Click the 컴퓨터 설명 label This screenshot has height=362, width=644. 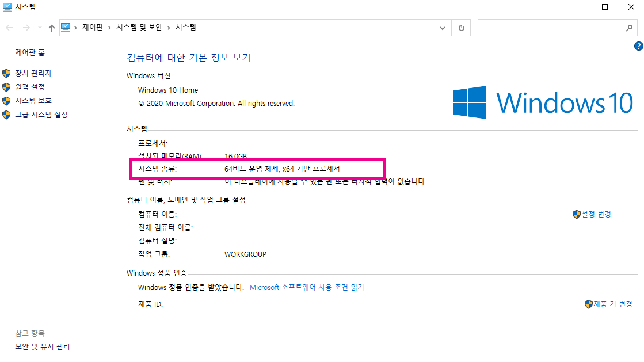[x=157, y=241]
